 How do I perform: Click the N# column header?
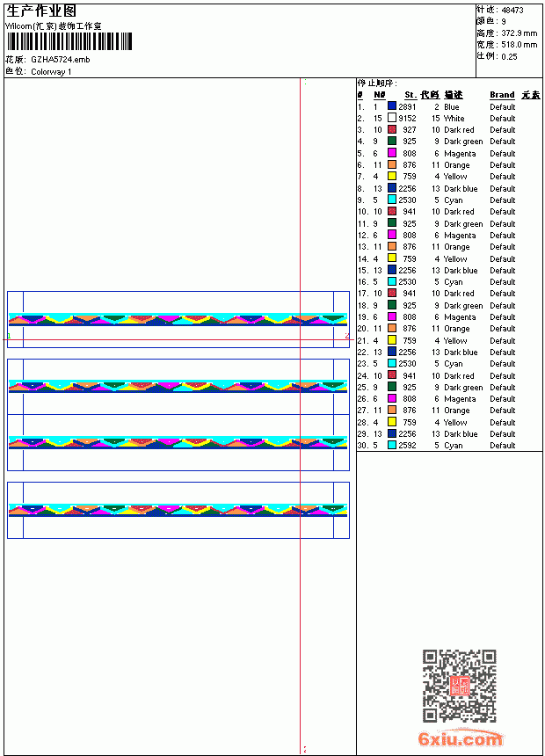pyautogui.click(x=380, y=95)
